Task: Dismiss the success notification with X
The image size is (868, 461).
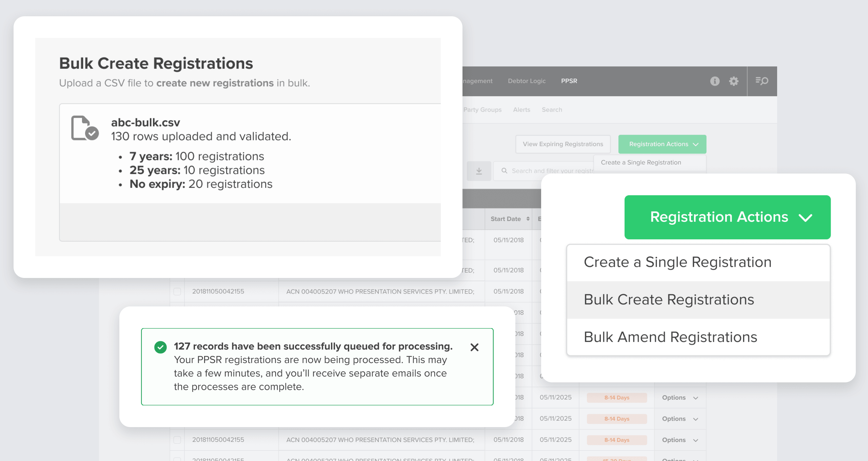Action: (474, 347)
